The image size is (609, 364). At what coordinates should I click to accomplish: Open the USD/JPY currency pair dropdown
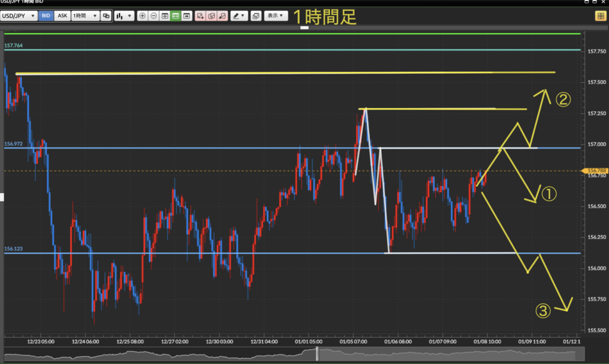19,16
